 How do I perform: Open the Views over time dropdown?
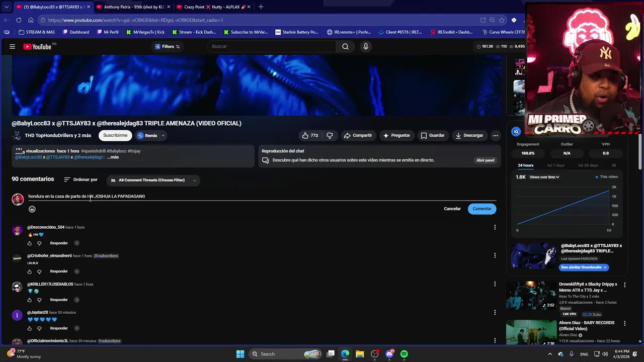coord(544,177)
